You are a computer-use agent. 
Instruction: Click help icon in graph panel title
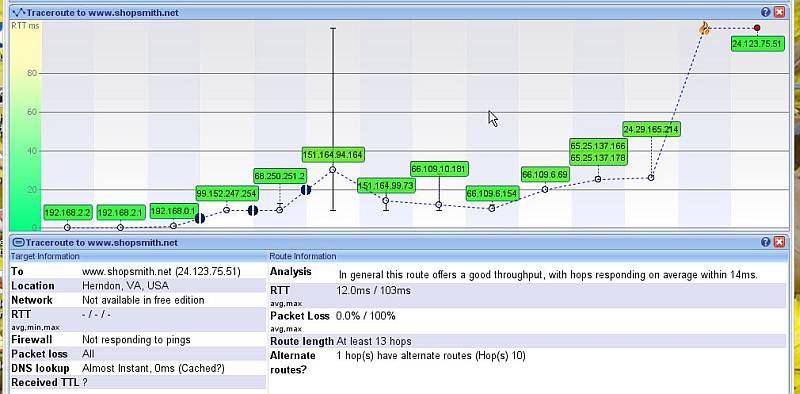coord(765,12)
